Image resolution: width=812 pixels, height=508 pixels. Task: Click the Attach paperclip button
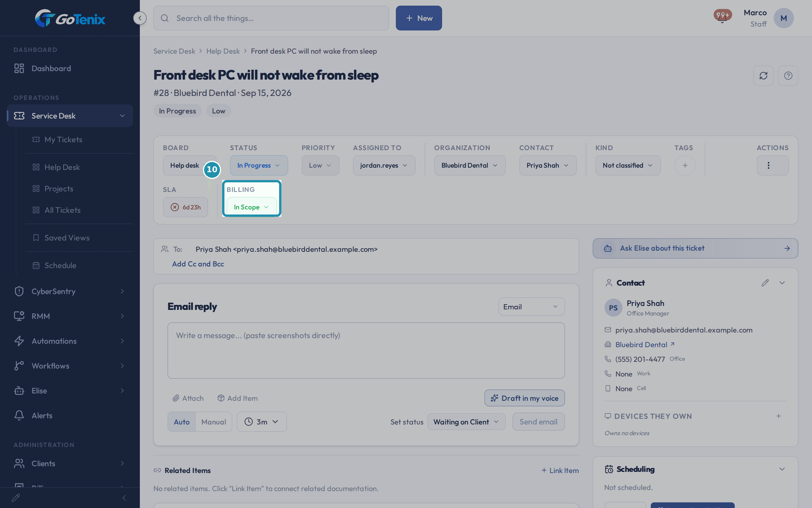click(188, 398)
